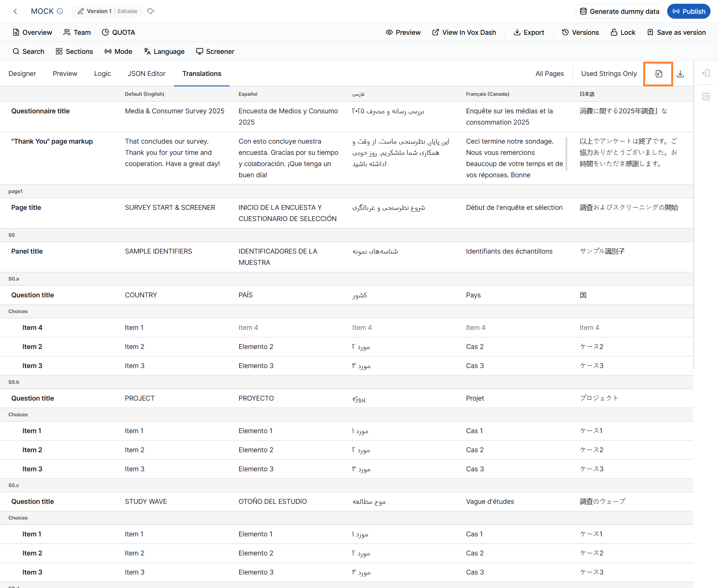
Task: Click 'PAÍS' translation cell
Action: pos(246,295)
